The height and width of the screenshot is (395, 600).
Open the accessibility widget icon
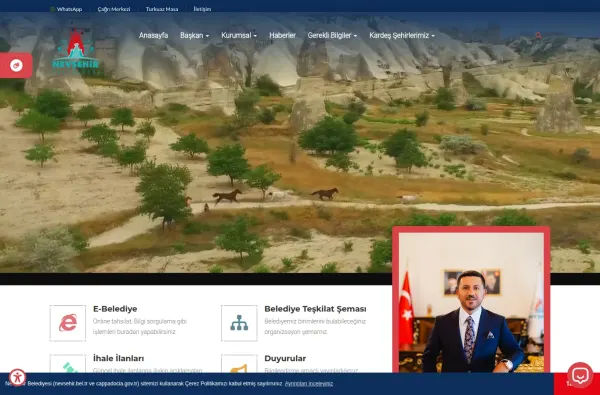tap(17, 377)
